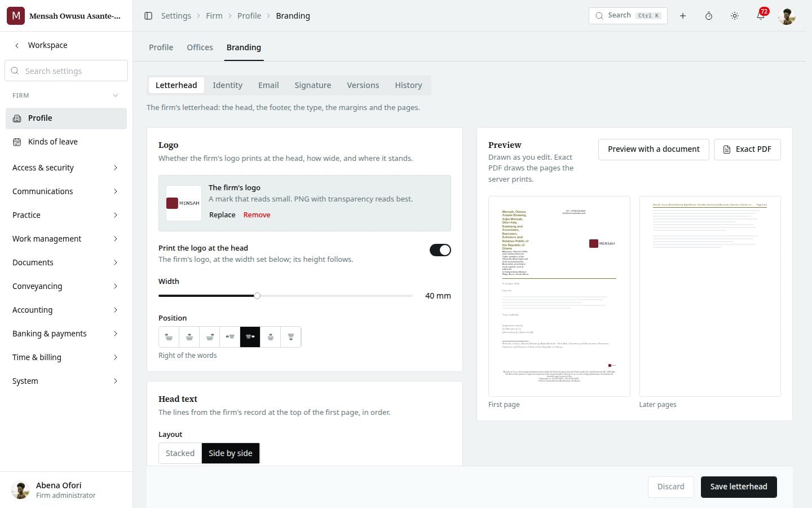Click Save letterhead button
The image size is (812, 508).
pyautogui.click(x=739, y=487)
